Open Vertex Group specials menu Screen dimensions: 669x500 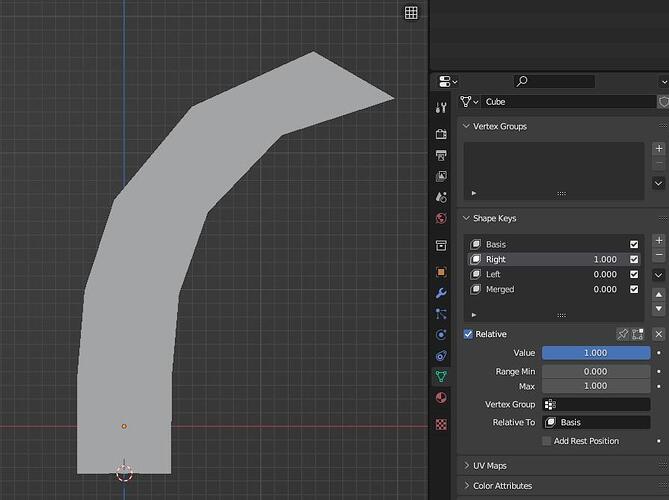pos(658,183)
